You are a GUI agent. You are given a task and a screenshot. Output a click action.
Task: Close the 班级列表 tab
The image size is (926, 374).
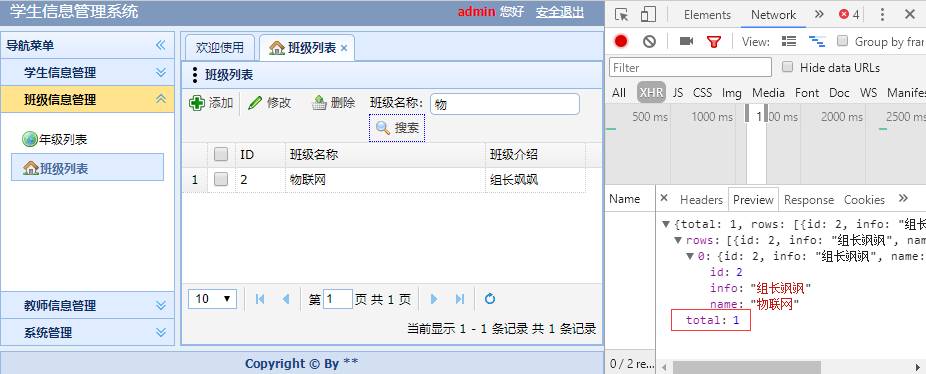[x=344, y=48]
